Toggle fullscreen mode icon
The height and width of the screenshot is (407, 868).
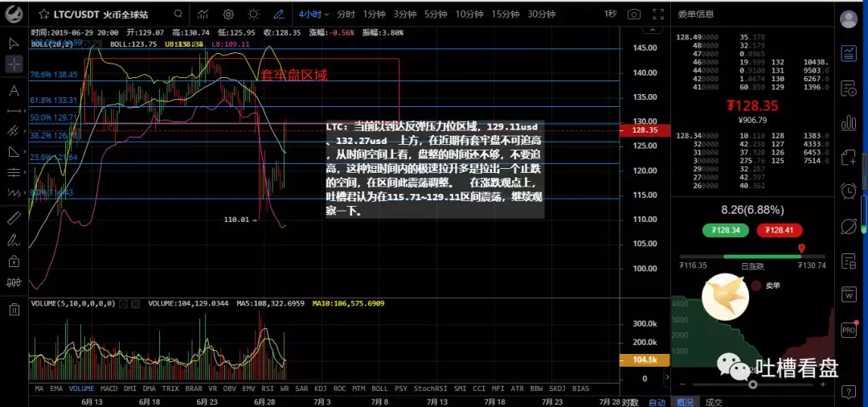657,14
